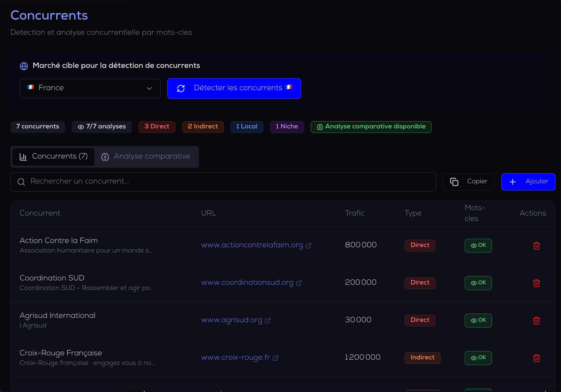Filter by the 3 Direct badge
Image resolution: width=561 pixels, height=392 pixels.
coord(157,127)
